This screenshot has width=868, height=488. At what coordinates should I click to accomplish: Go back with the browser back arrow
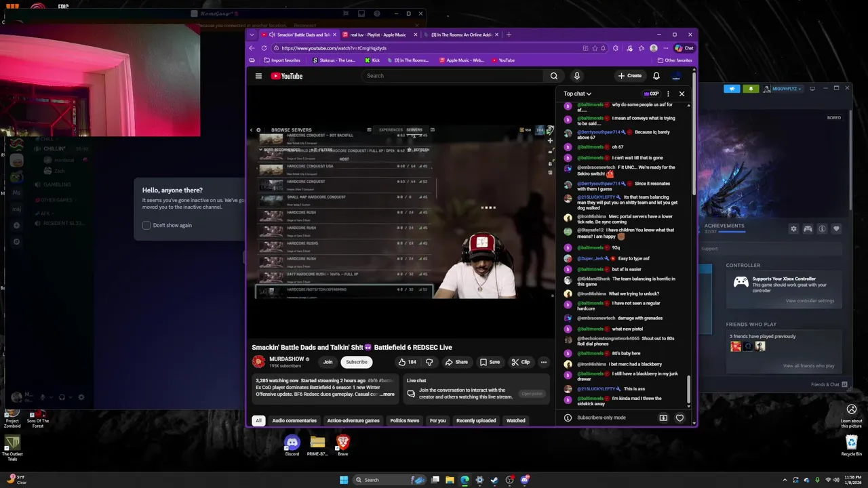pos(252,48)
